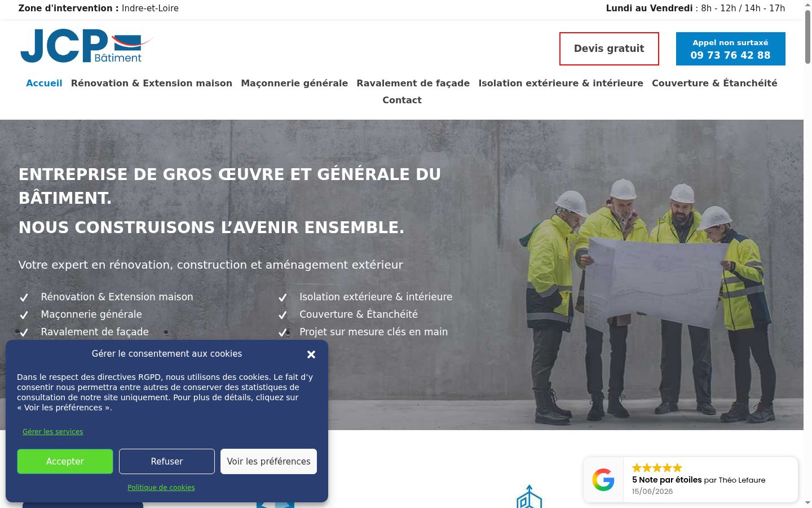Click reviewer name Théo Lefaure

742,480
